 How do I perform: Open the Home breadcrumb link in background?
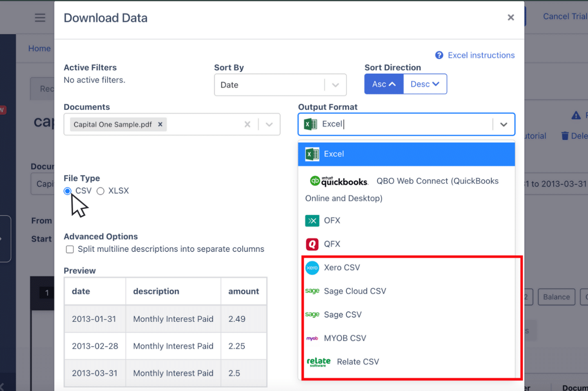tap(39, 49)
